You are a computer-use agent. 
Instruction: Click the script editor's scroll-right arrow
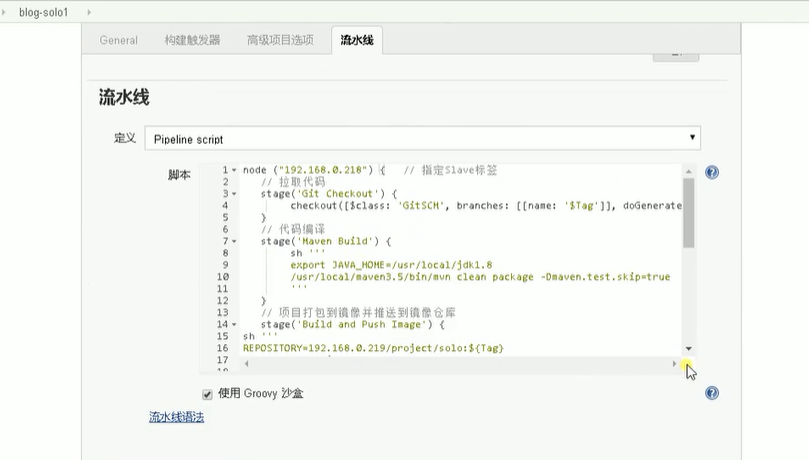675,364
